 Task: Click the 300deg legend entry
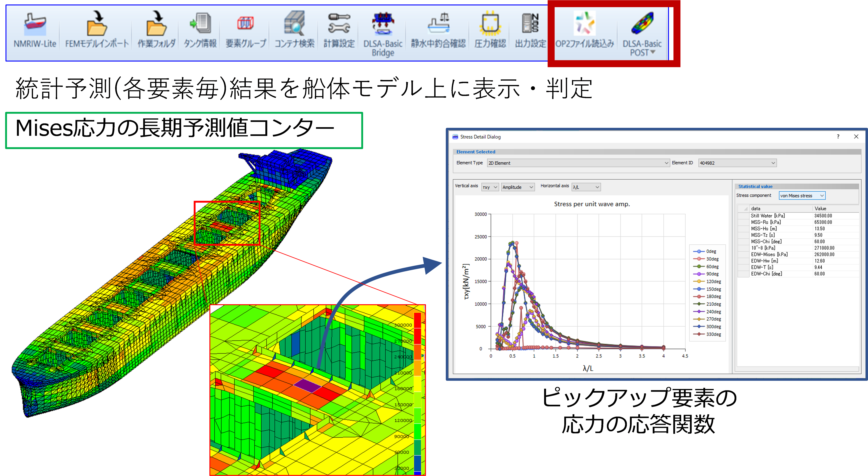pos(707,327)
